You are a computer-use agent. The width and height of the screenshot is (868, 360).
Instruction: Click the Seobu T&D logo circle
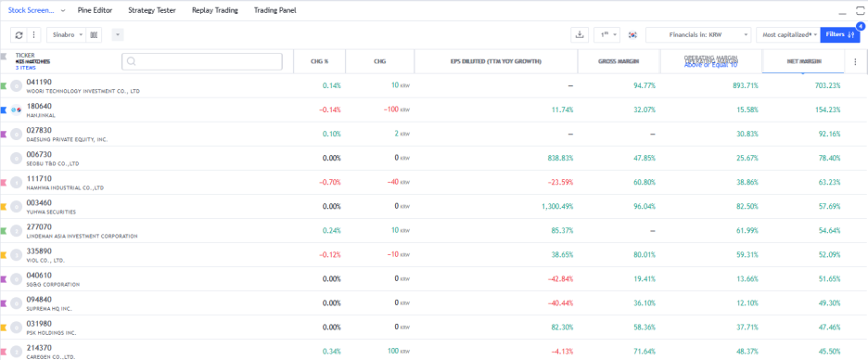(16, 159)
